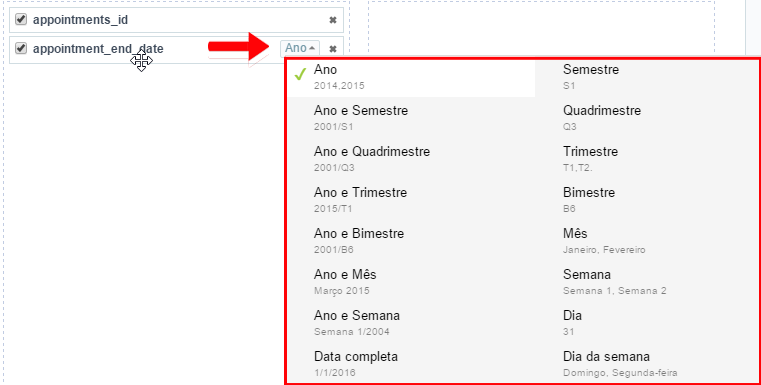Select the Ano e Trimestre option

coord(411,200)
